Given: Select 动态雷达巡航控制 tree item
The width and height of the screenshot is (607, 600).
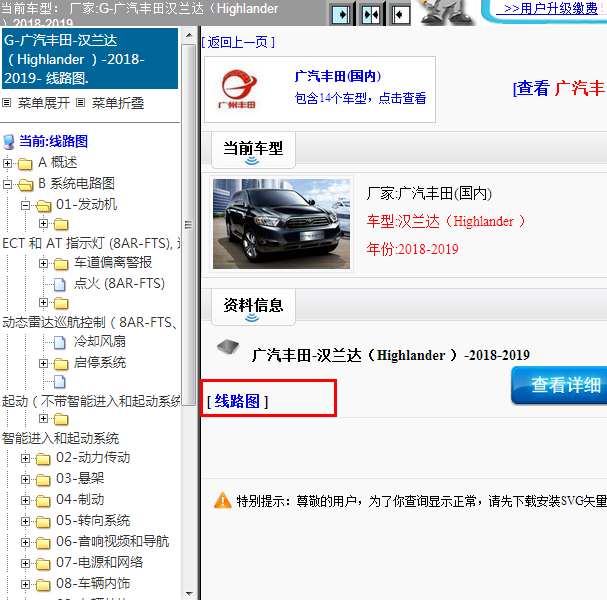Looking at the screenshot, I should coord(91,322).
